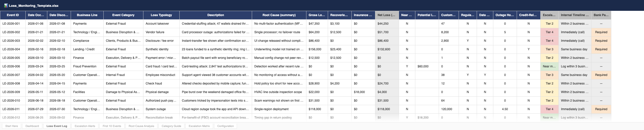Click Tier 4 cell in row LE-2026-011
This screenshot has width=644, height=130.
pyautogui.click(x=549, y=109)
